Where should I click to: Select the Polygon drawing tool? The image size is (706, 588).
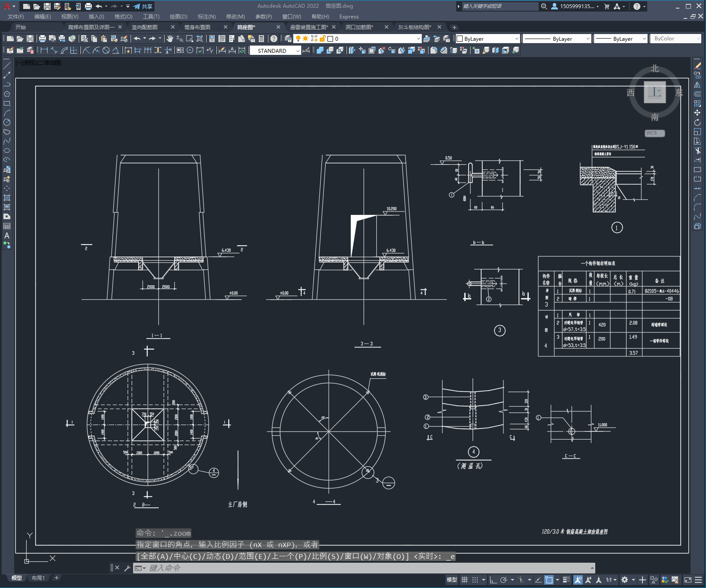7,94
